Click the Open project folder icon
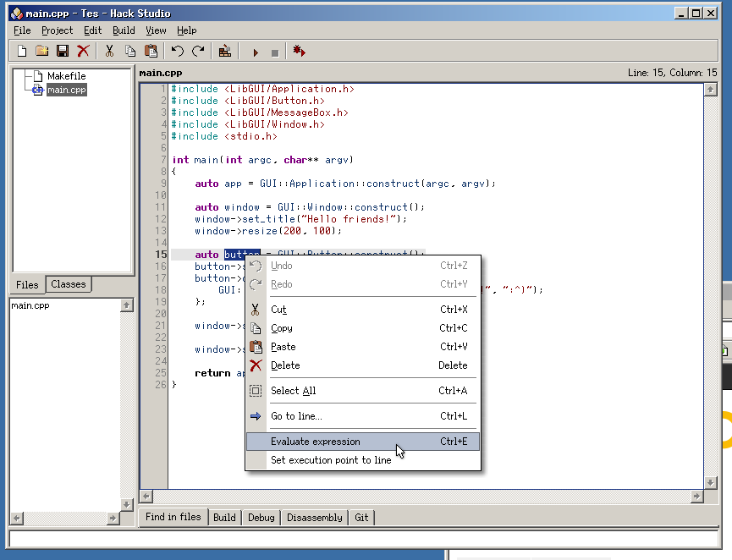 pyautogui.click(x=42, y=51)
